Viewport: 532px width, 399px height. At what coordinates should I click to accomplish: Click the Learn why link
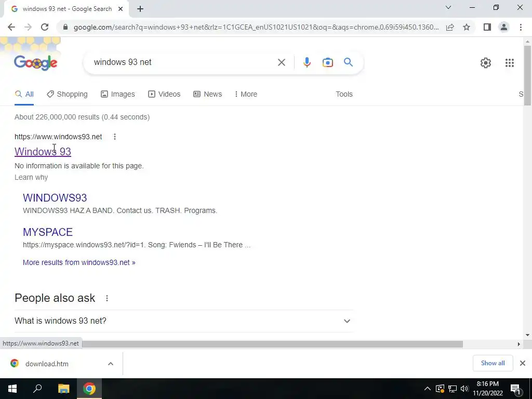[31, 178]
